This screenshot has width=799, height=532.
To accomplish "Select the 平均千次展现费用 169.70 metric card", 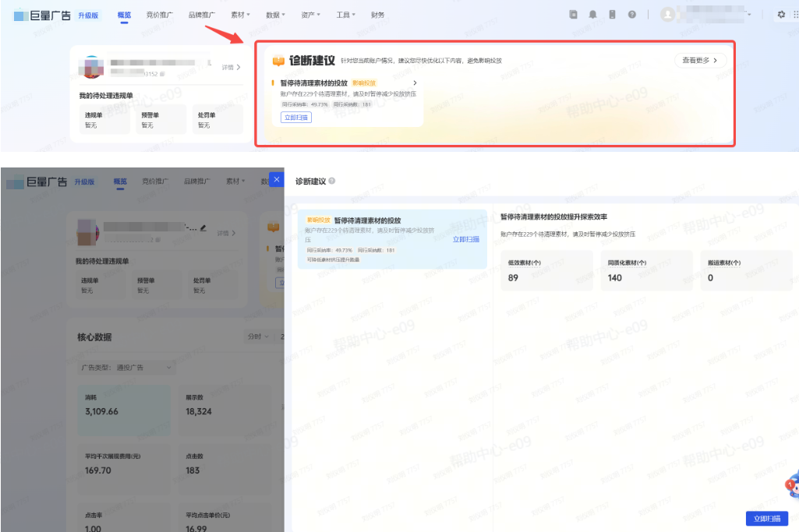I will (x=125, y=469).
